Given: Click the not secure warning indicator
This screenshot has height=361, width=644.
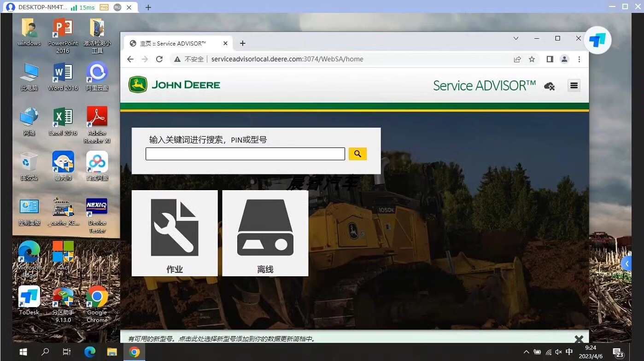Looking at the screenshot, I should tap(189, 59).
